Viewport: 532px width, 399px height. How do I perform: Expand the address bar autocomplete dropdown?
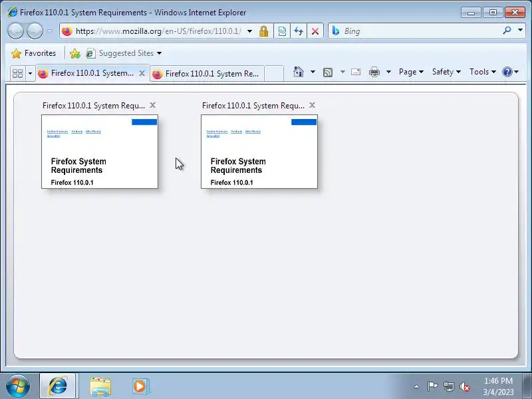(250, 31)
